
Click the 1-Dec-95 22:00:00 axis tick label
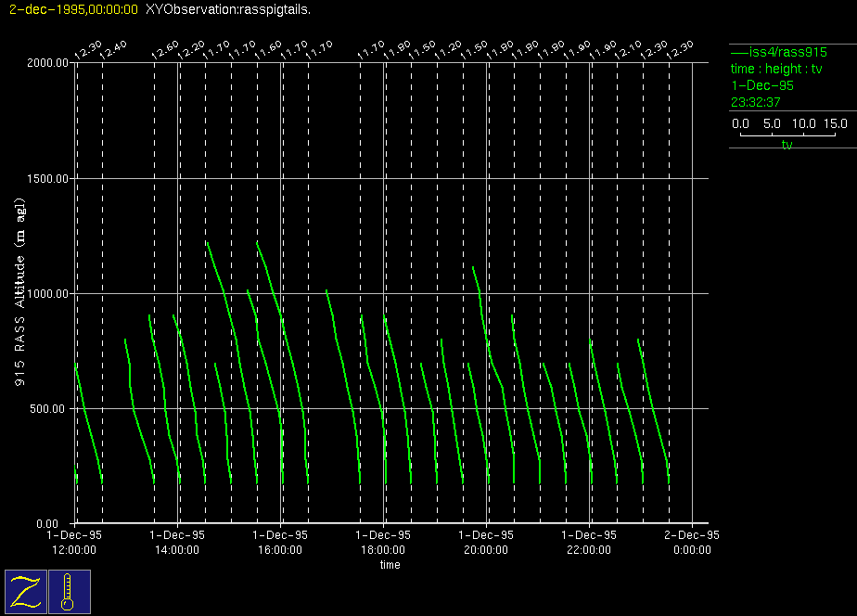(x=590, y=542)
